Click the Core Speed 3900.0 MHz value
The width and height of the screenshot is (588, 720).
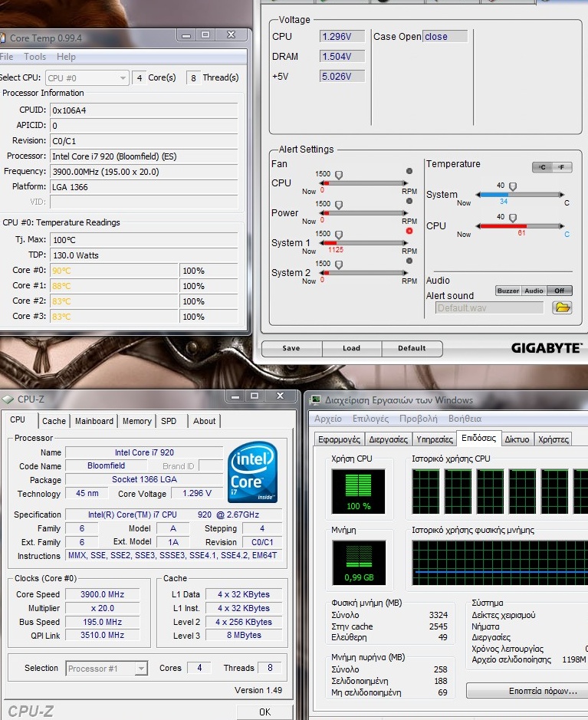[x=103, y=594]
